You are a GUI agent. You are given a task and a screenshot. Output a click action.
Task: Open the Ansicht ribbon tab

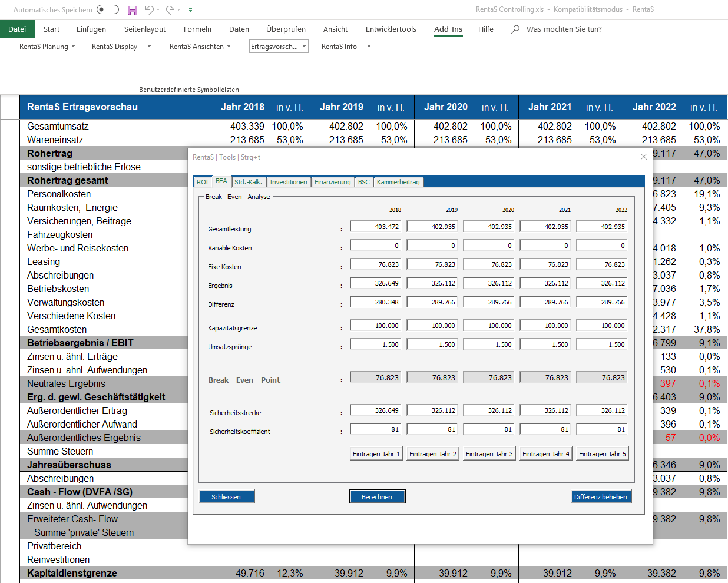(x=335, y=29)
